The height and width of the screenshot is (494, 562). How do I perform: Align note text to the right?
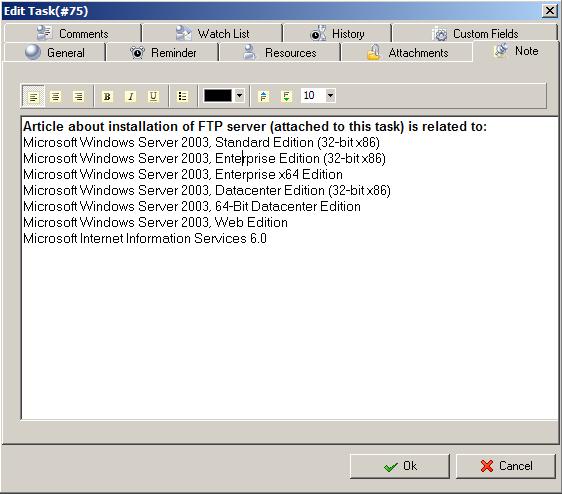78,96
